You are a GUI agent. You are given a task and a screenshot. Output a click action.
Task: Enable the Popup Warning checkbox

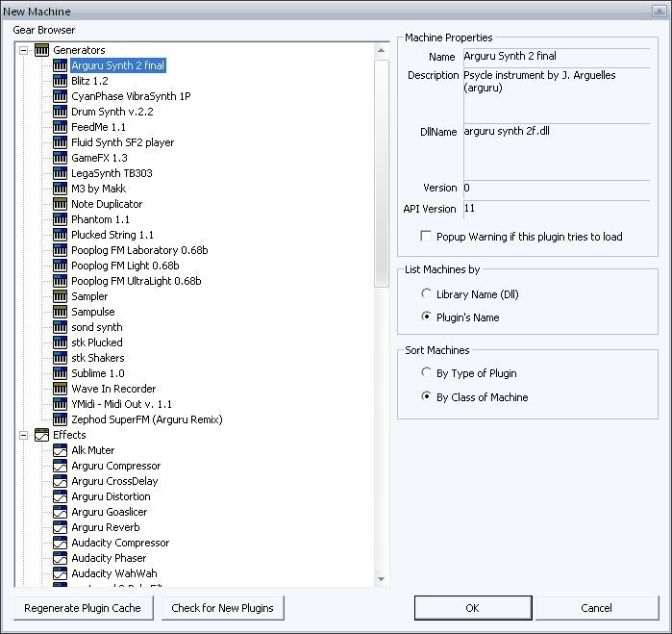427,236
